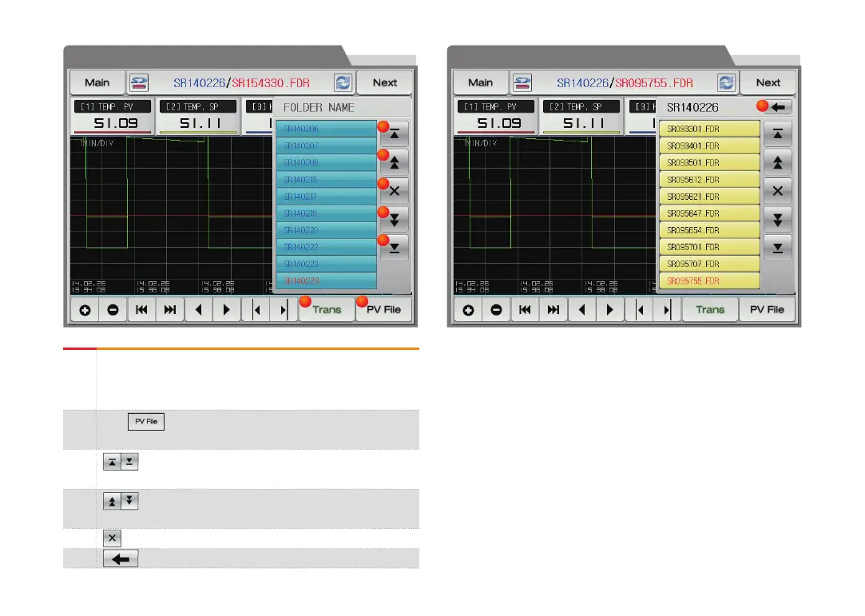
Task: Select folder SR140220 in the list
Action: (x=326, y=231)
